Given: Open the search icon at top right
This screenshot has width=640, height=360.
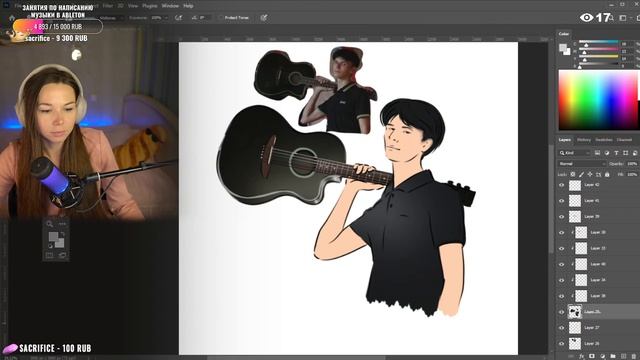Looking at the screenshot, I should 611,18.
